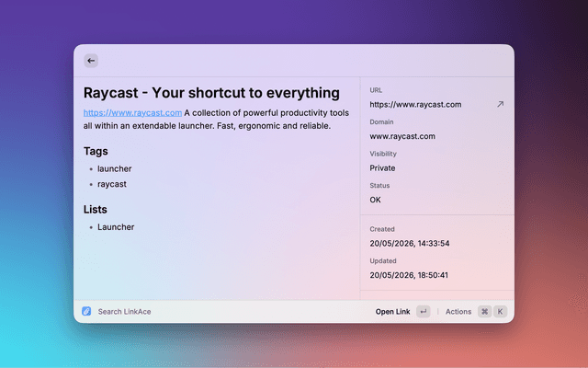This screenshot has width=588, height=368.
Task: Click the Updated date 20/05/2026, 18:50:41
Action: (x=409, y=275)
